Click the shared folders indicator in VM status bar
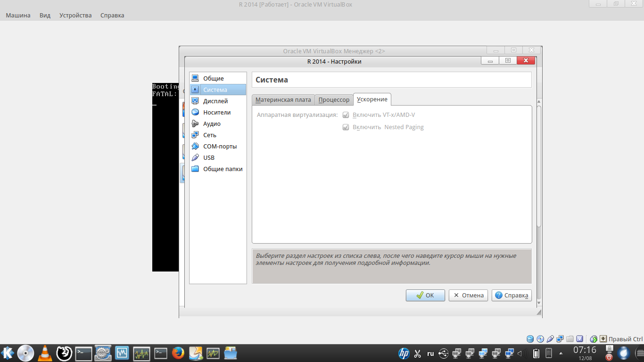Screen dimensions: 644x362 (x=570, y=339)
